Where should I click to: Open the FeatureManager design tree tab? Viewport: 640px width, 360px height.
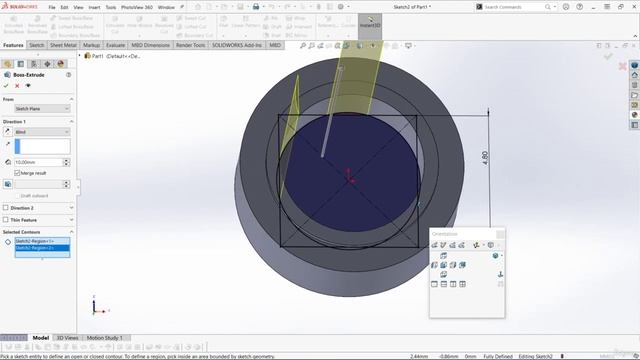coord(7,64)
